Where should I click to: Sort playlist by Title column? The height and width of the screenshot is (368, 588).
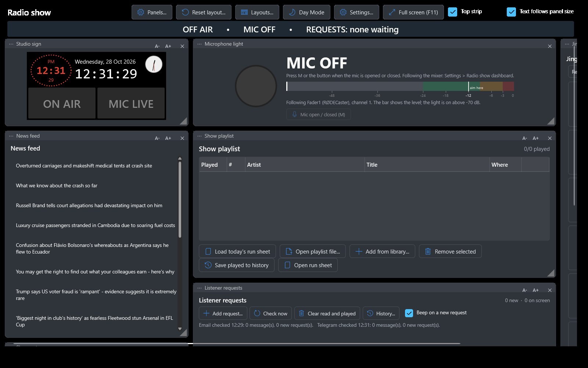click(427, 164)
